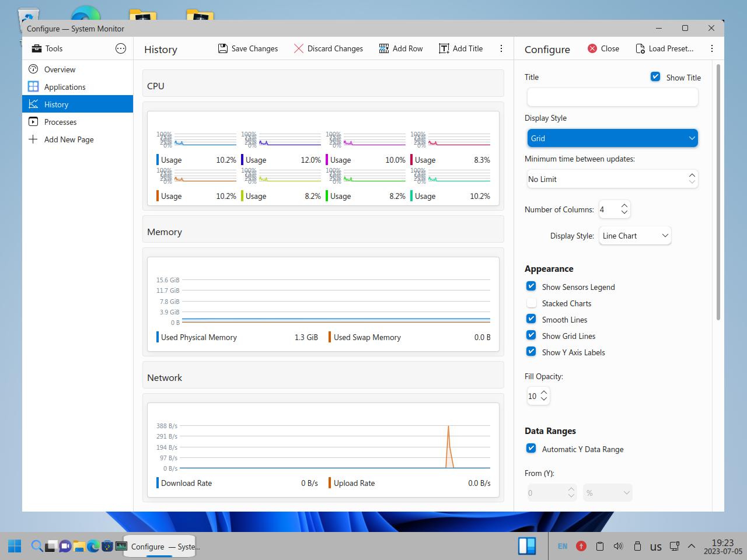Click the Save Changes icon
The height and width of the screenshot is (560, 747).
[223, 48]
